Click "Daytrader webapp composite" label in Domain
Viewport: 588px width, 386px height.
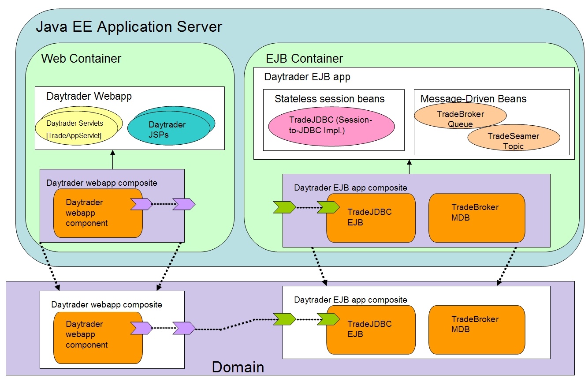pos(107,304)
